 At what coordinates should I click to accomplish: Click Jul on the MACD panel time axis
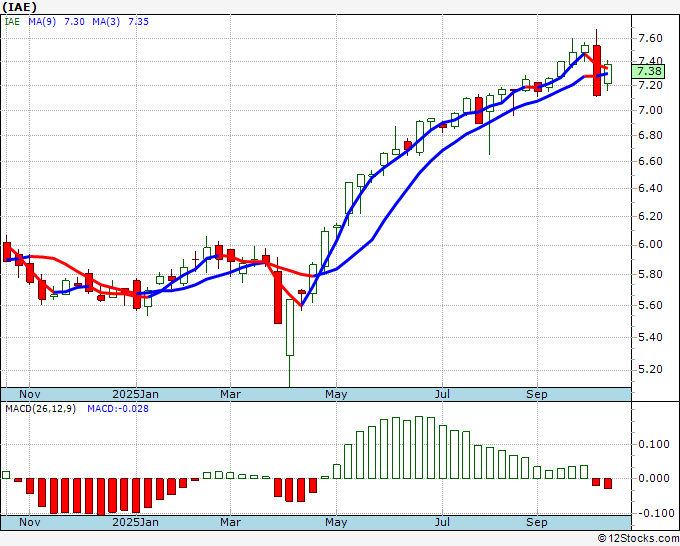pyautogui.click(x=442, y=522)
